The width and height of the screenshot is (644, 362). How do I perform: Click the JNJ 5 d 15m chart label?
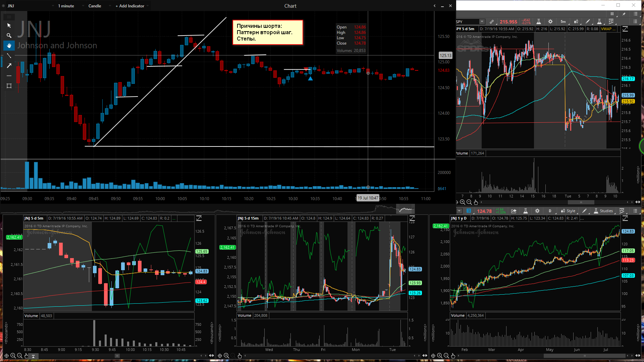point(248,218)
